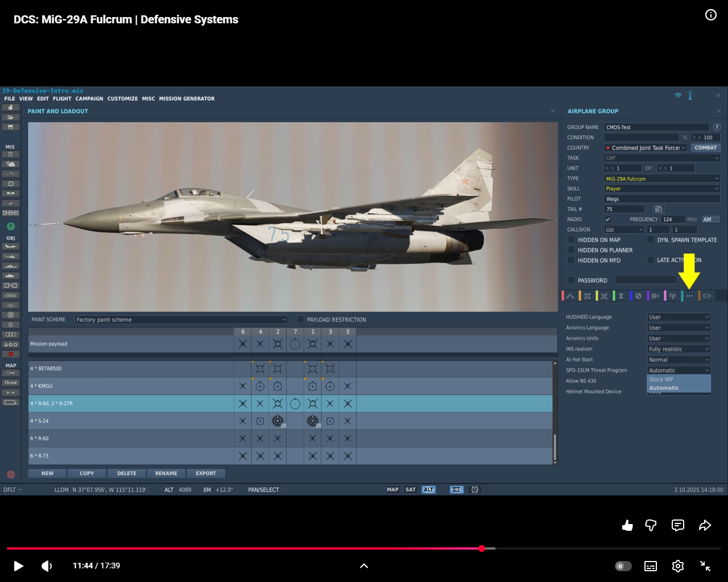Open the Summary sigma tab icon
This screenshot has width=728, height=582.
click(621, 296)
